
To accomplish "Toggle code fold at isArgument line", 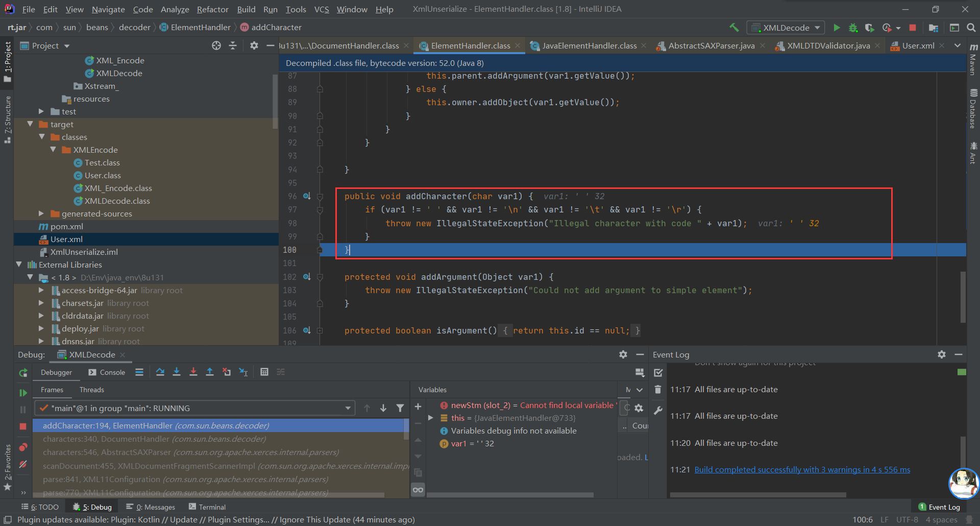I will (x=320, y=331).
